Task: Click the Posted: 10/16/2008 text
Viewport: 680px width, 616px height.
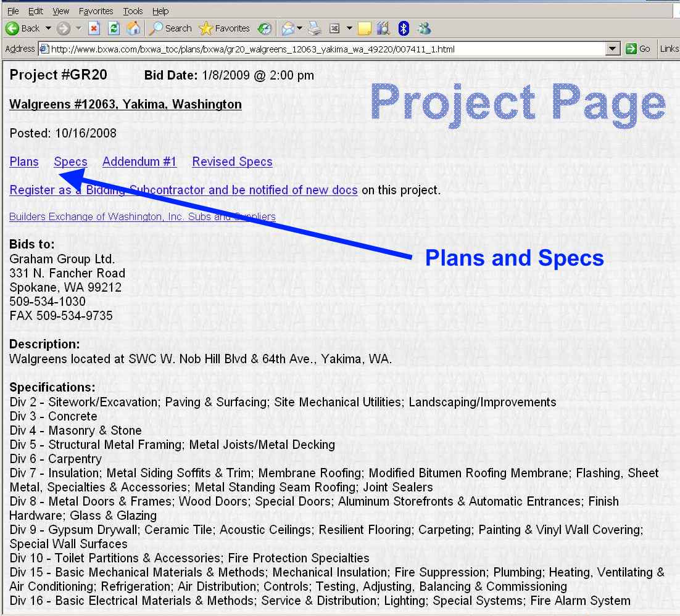Action: point(63,133)
